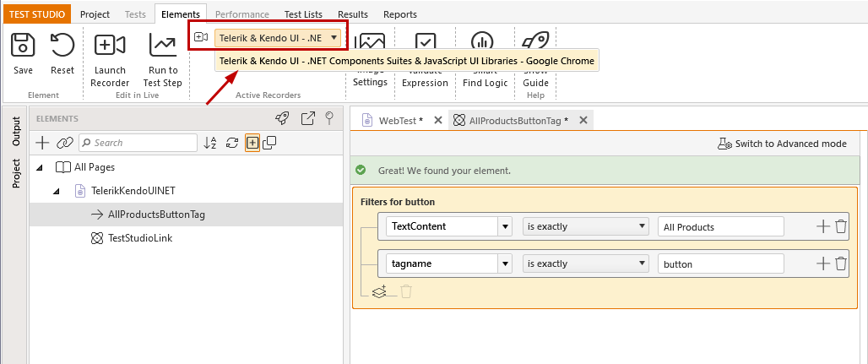Click the tagname attribute field
This screenshot has width=868, height=364.
click(442, 263)
